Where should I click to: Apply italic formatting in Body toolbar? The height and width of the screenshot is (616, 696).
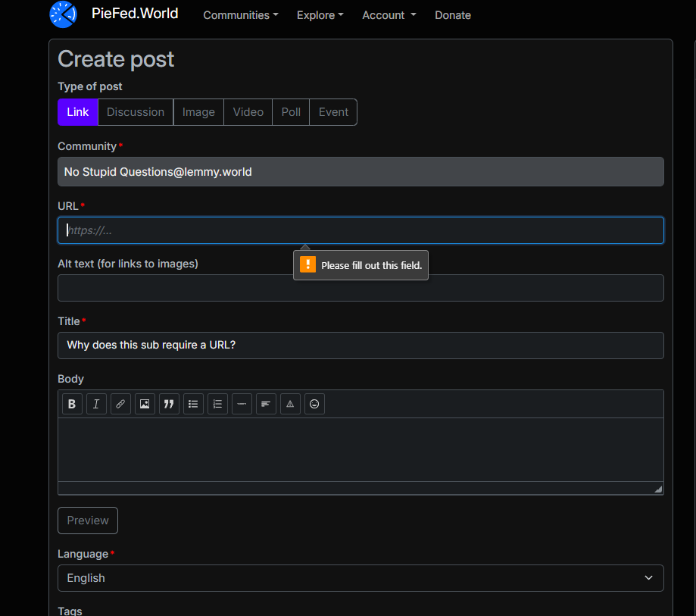(x=96, y=404)
